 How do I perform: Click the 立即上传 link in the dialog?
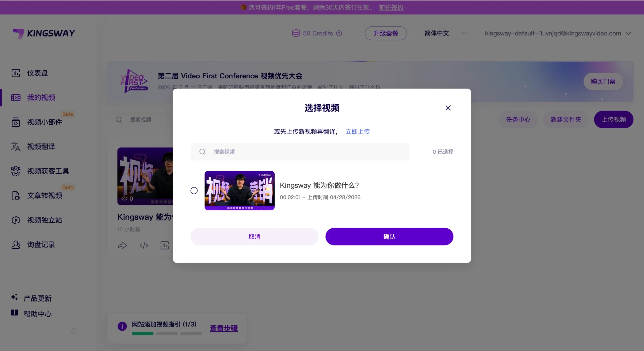pos(357,131)
